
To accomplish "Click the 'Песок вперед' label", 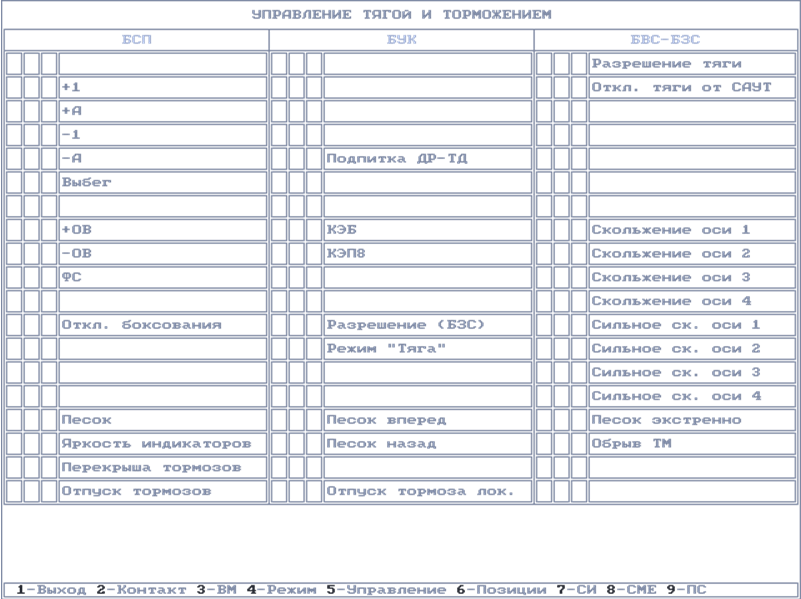I will [x=386, y=420].
